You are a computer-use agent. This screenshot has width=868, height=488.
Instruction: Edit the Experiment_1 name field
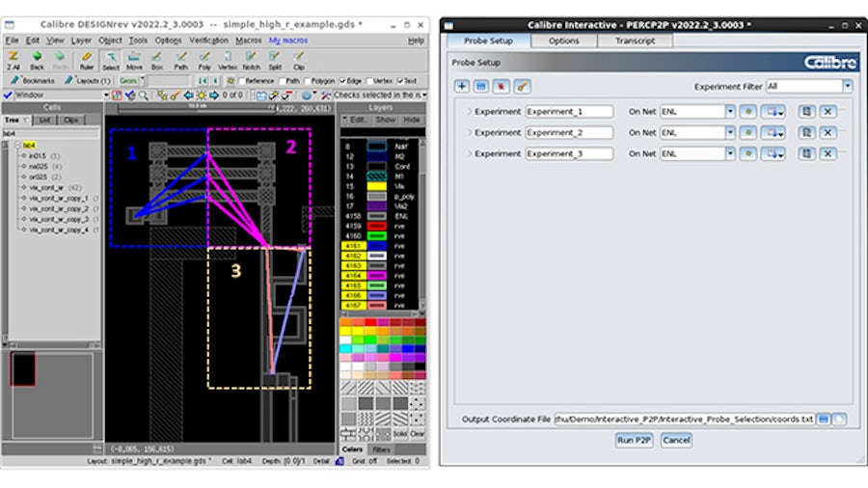pyautogui.click(x=569, y=111)
